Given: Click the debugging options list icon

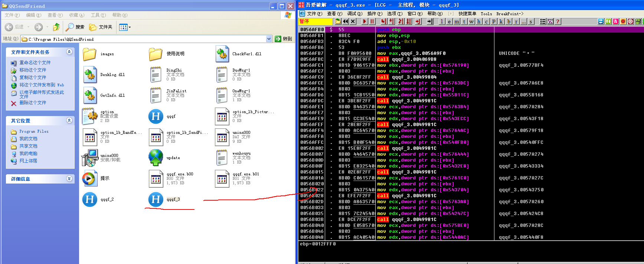Looking at the screenshot, I should click(x=543, y=22).
